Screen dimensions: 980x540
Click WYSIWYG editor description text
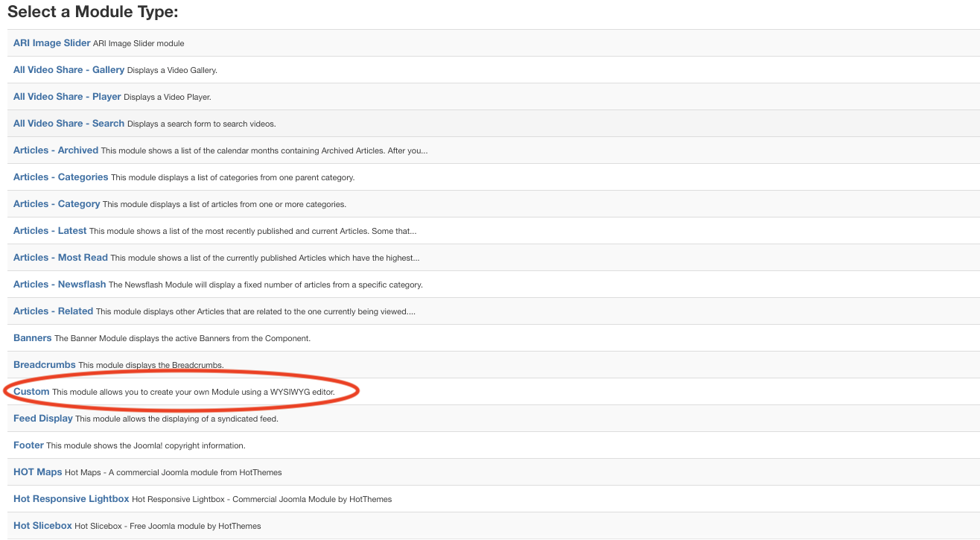click(x=194, y=393)
